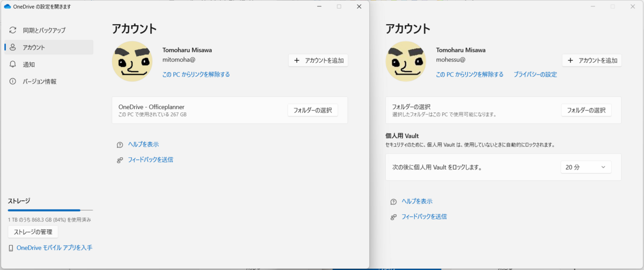Click the phone icon next to OneDrive モバイル アプリ

click(11, 248)
